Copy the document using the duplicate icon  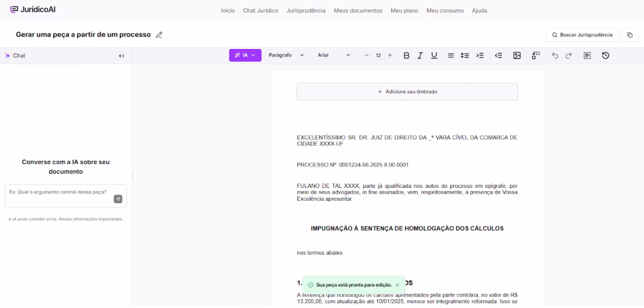coord(630,35)
